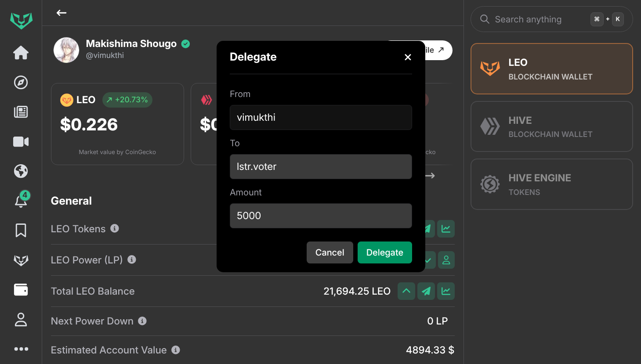Click chart icon in Total LEO Balance row
Screen dimensions: 641x364
[446, 291]
